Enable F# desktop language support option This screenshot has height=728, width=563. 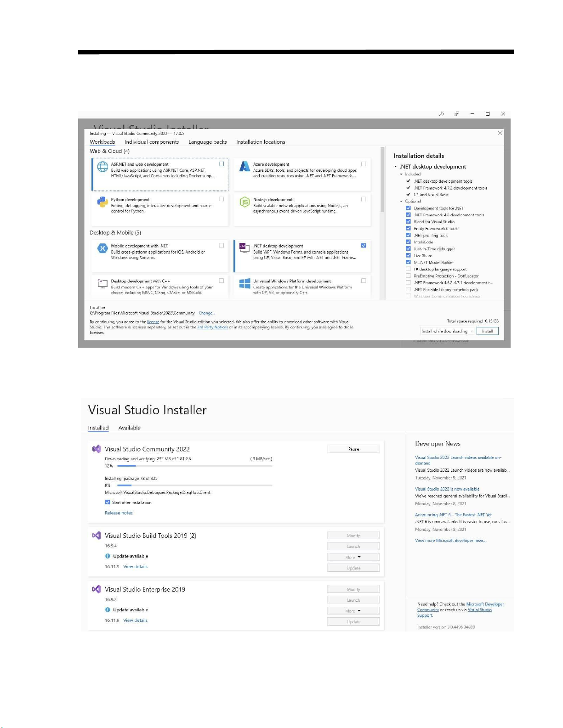[x=408, y=269]
